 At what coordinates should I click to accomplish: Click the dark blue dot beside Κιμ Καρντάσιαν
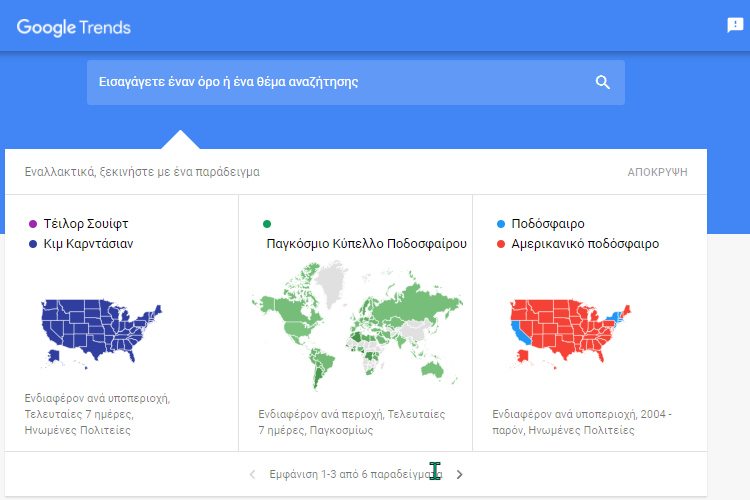coord(33,243)
